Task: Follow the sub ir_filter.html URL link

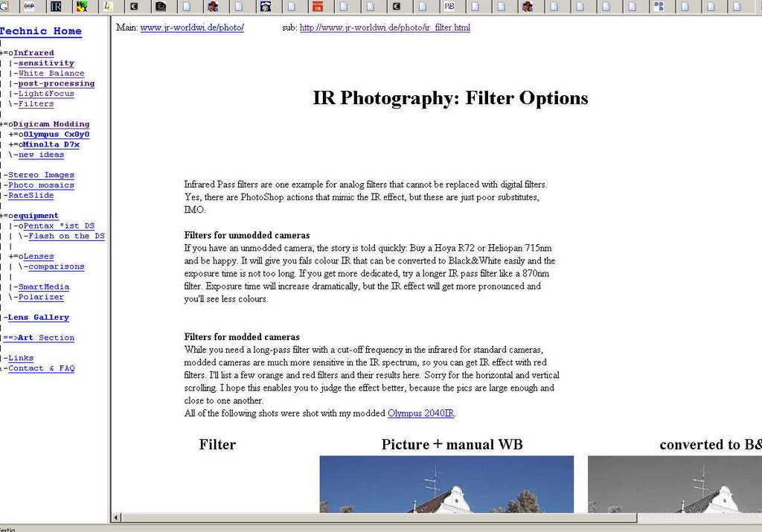Action: coord(385,28)
